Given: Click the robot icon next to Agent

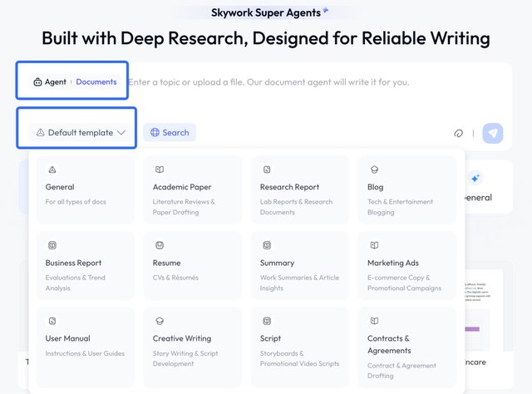Looking at the screenshot, I should click(37, 81).
